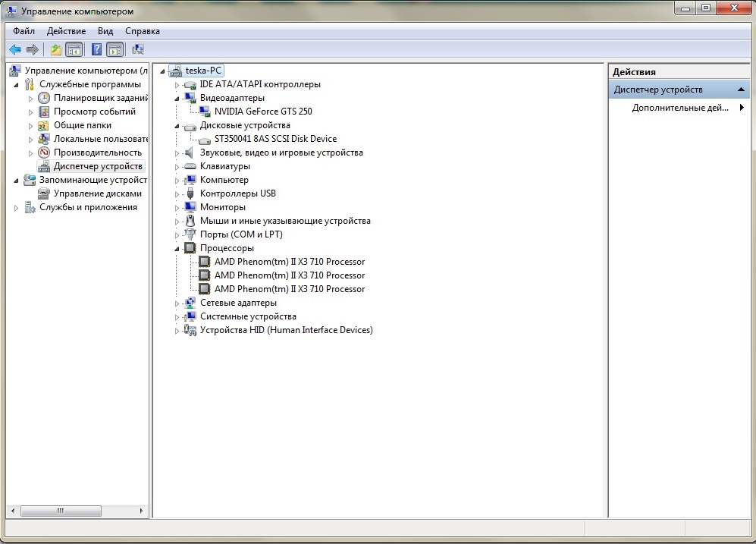Select NVIDIA GeForce GTS 250 adapter
This screenshot has width=756, height=544.
coord(262,112)
